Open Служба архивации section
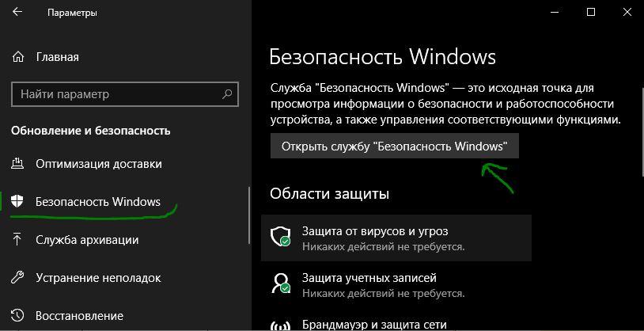The width and height of the screenshot is (644, 331). point(87,240)
